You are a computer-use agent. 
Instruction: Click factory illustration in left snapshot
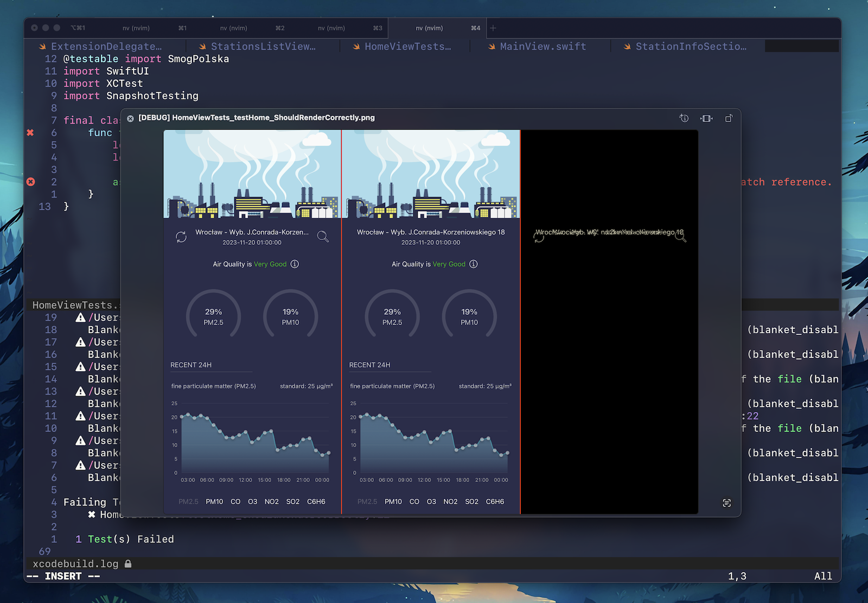pyautogui.click(x=252, y=174)
